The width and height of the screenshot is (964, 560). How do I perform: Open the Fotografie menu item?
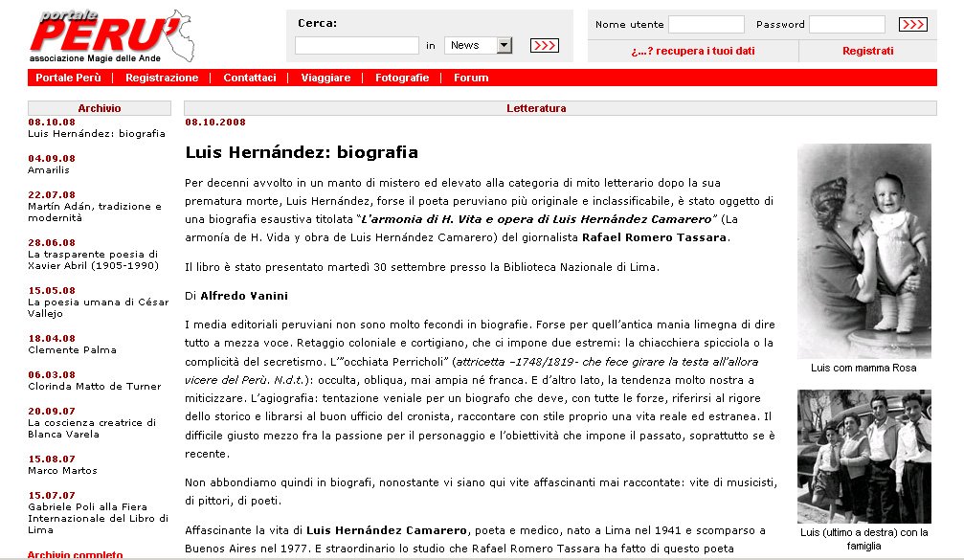(402, 78)
